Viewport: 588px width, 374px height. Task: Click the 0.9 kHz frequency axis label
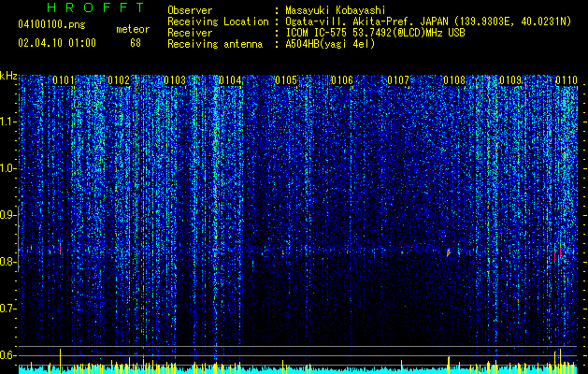coord(8,215)
